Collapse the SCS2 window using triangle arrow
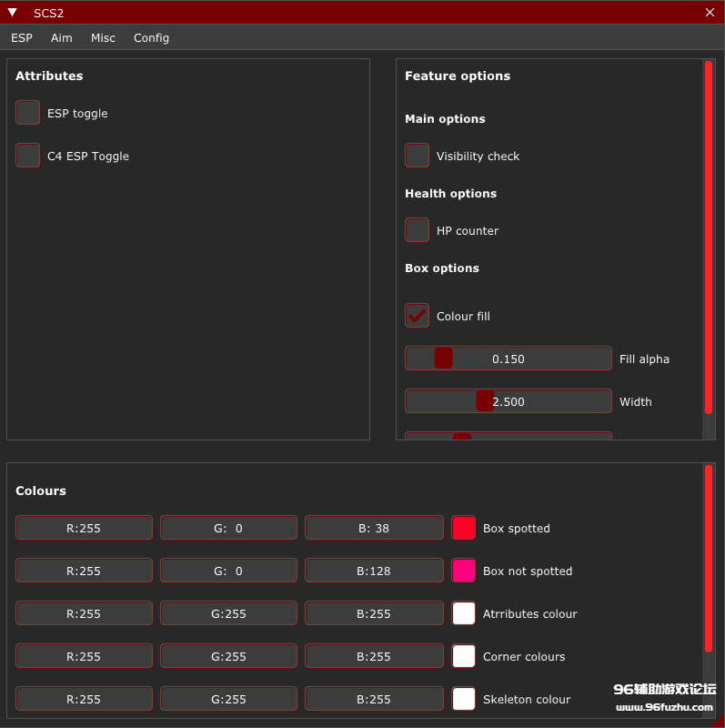This screenshot has width=725, height=728. pos(13,13)
